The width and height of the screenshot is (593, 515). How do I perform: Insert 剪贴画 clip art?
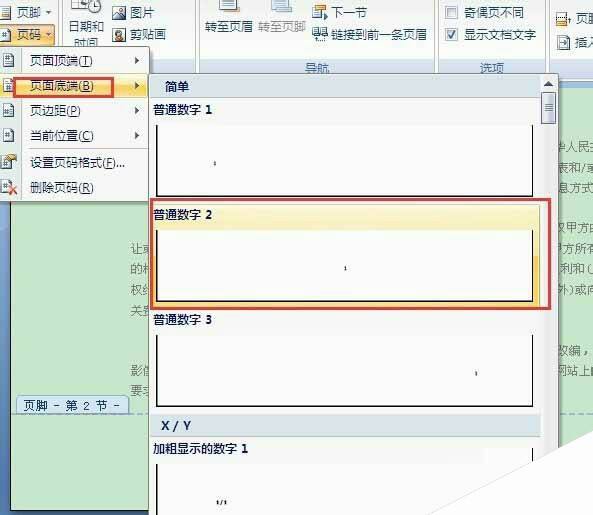[x=139, y=35]
